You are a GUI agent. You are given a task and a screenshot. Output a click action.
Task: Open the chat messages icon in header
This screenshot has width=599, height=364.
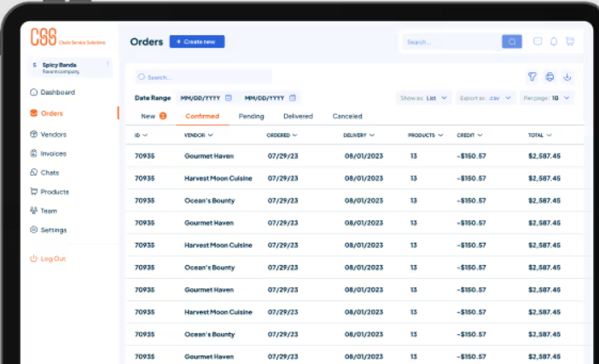[x=538, y=41]
